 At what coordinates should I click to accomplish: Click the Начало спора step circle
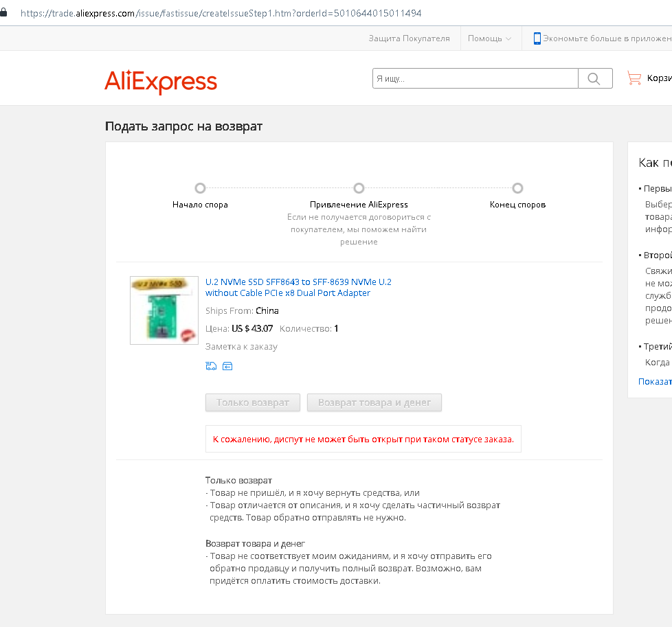point(200,188)
